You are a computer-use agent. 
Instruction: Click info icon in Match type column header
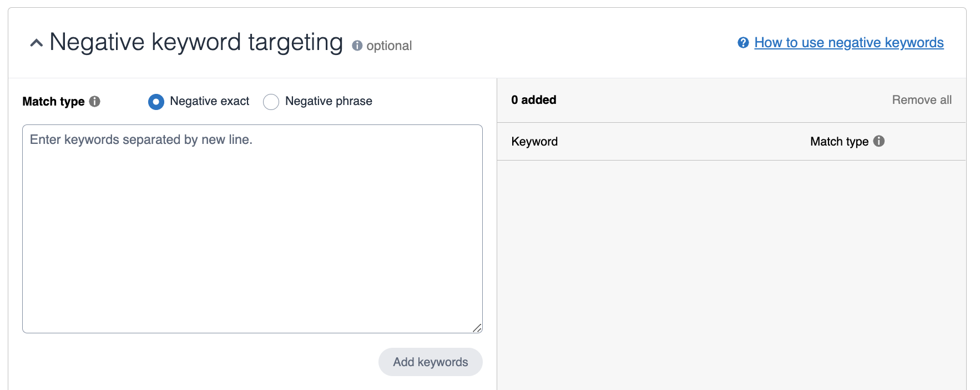tap(879, 141)
